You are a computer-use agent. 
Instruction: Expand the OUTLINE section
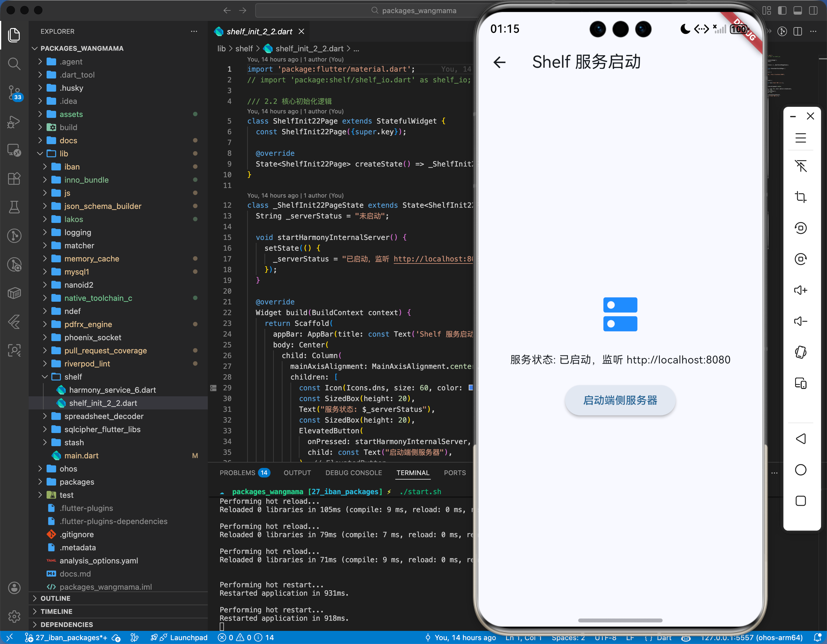point(55,598)
